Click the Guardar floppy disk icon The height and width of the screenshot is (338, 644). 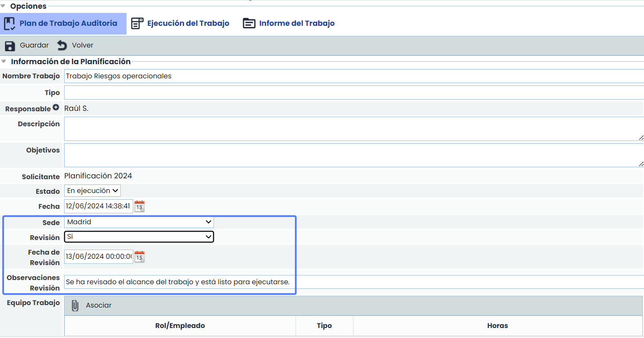coord(10,45)
